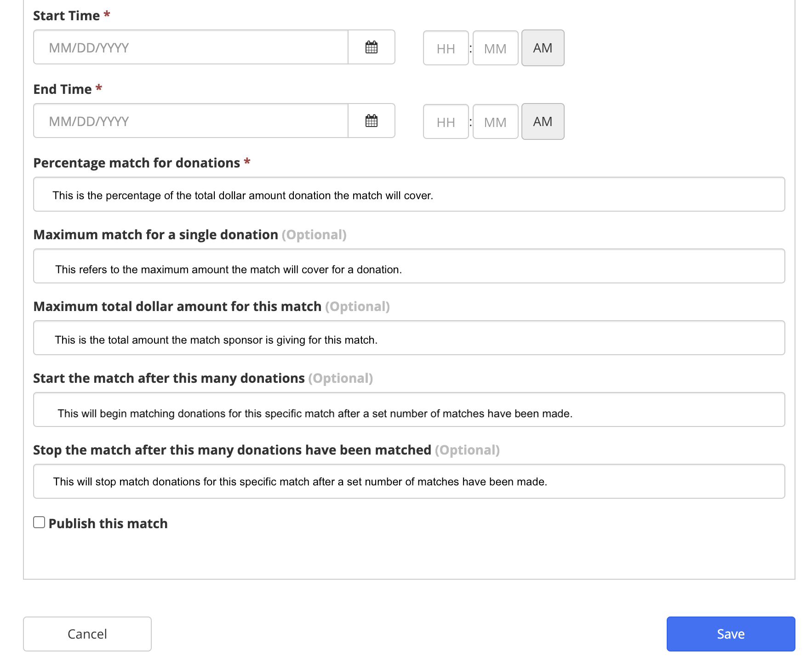Toggle End Time AM/PM setting
Viewport: 812px width, 657px height.
click(x=543, y=121)
